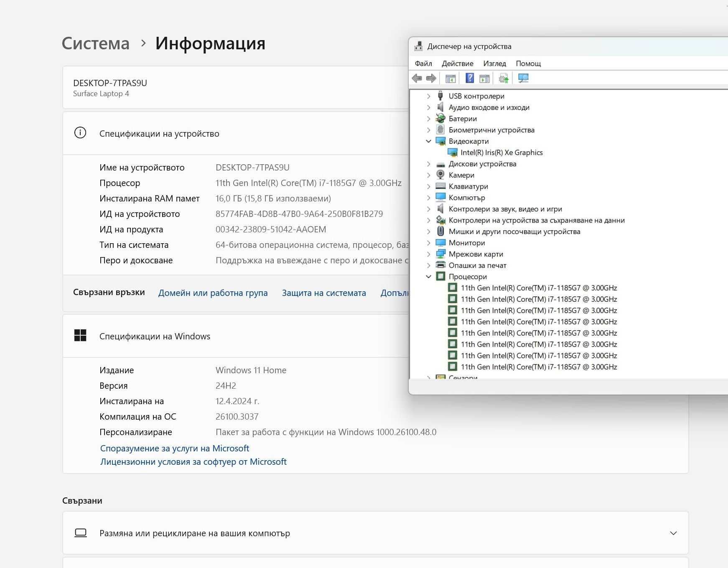This screenshot has height=568, width=728.
Task: Open Лицензионни условия за софтуер от Microsoft
Action: click(193, 462)
